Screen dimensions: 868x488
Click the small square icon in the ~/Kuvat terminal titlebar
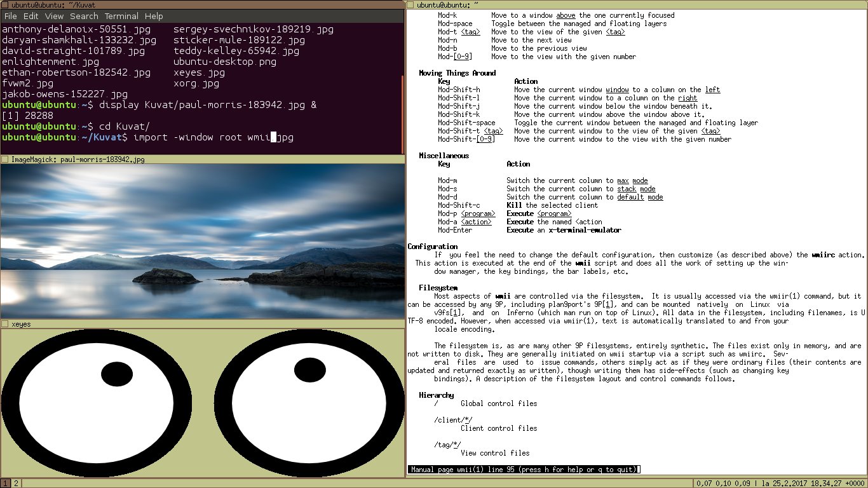(5, 4)
